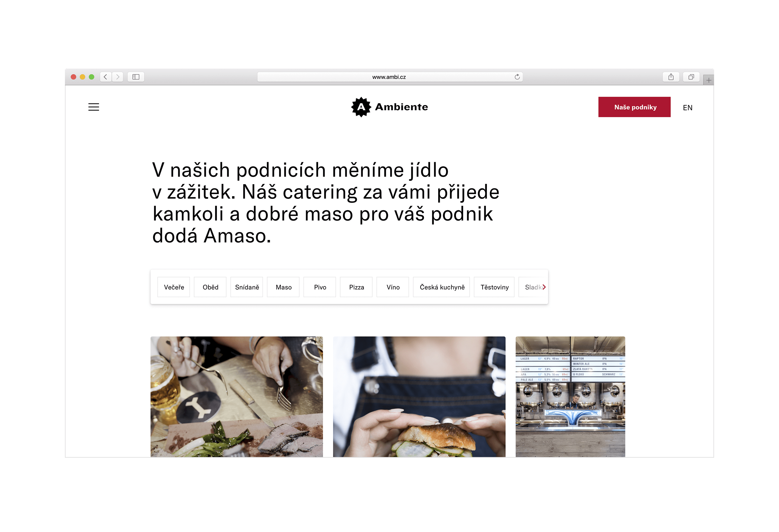Open the hamburger menu
Screen dimensions: 779x532
click(93, 107)
